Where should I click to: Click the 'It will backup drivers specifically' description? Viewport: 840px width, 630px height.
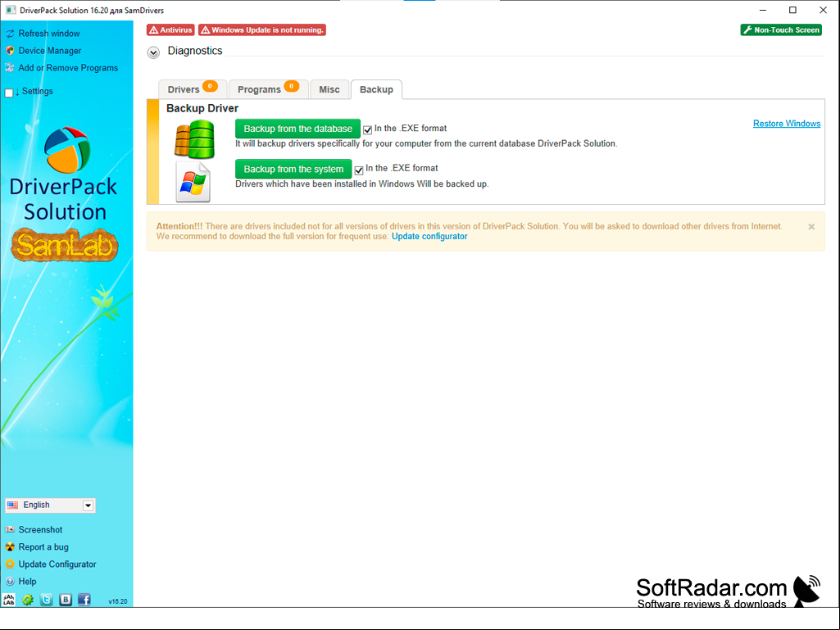(x=426, y=143)
